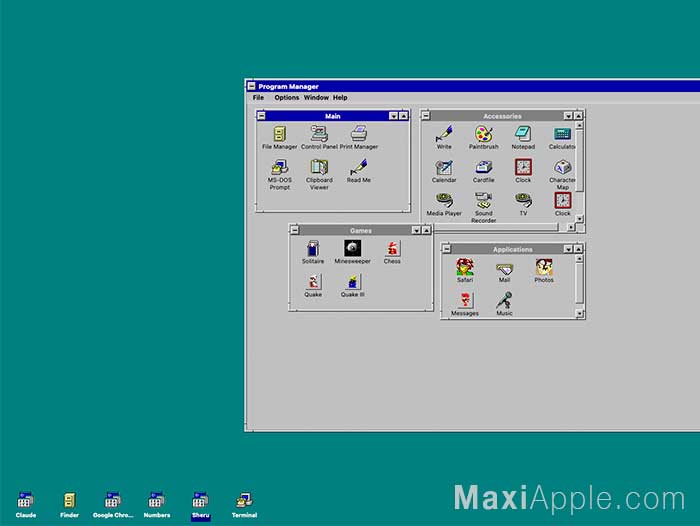The height and width of the screenshot is (526, 700).
Task: Minimize the Games group window
Action: 416,230
